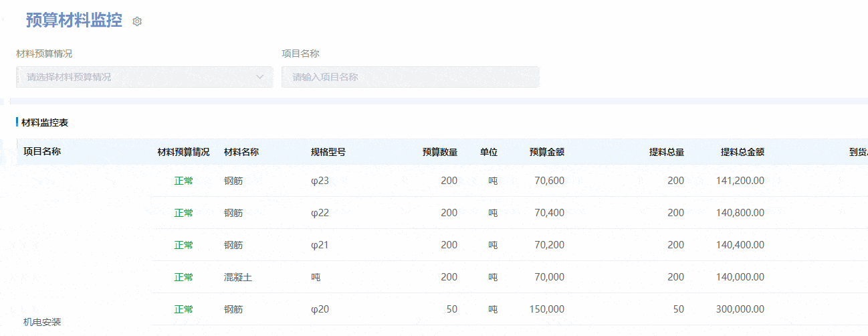This screenshot has width=868, height=336.
Task: Click the chevron arrow in 材料预算情况 dropdown
Action: tap(260, 77)
